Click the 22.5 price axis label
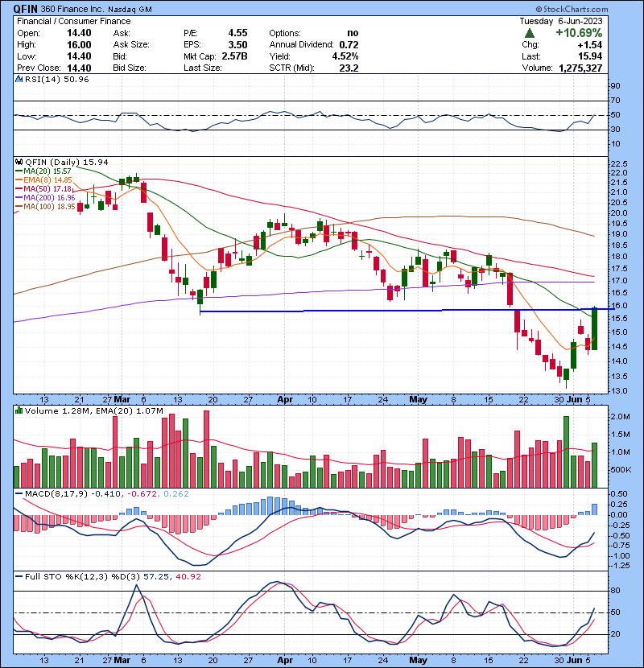Viewport: 644px width, 668px height. click(619, 164)
